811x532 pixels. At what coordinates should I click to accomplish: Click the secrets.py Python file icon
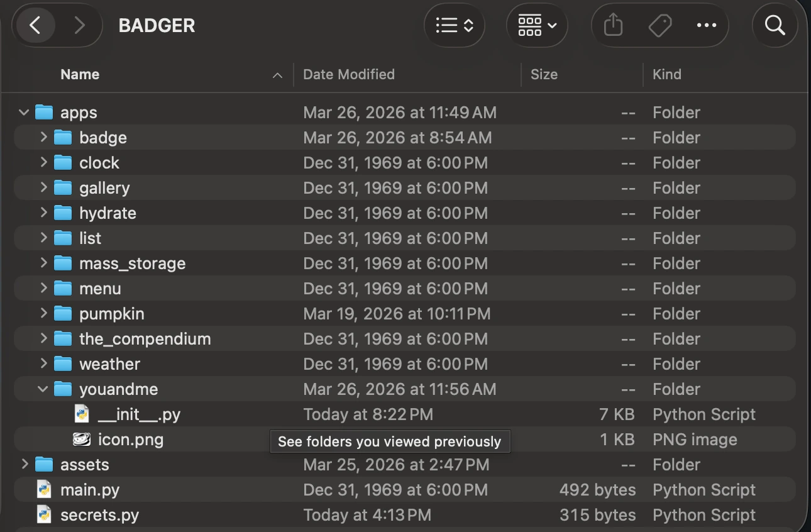[44, 515]
